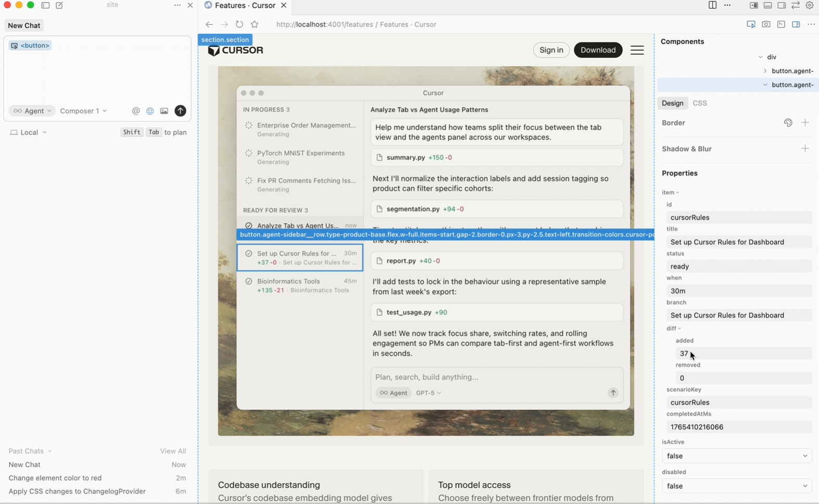Select the Design tab
The image size is (819, 504).
click(673, 103)
